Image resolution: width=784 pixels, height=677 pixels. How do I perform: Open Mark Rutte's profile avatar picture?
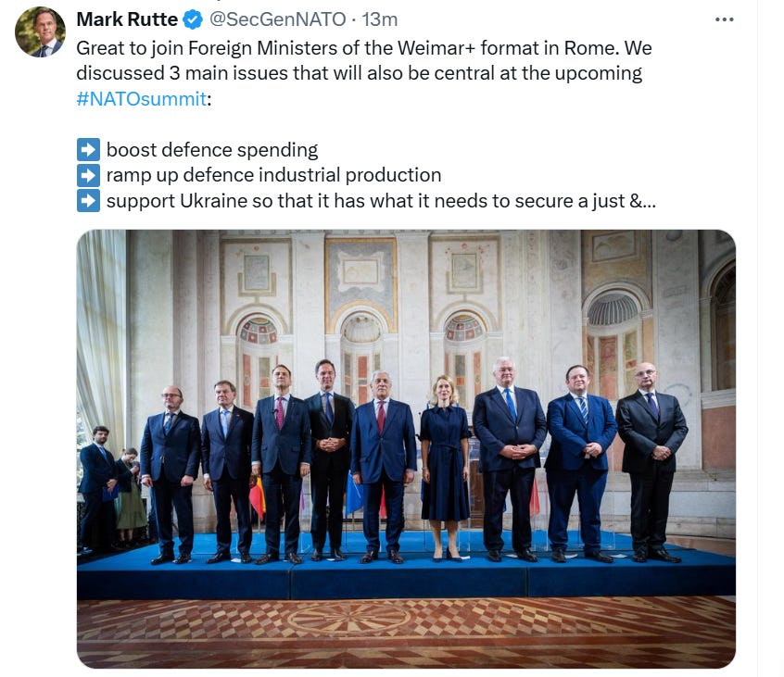(40, 32)
